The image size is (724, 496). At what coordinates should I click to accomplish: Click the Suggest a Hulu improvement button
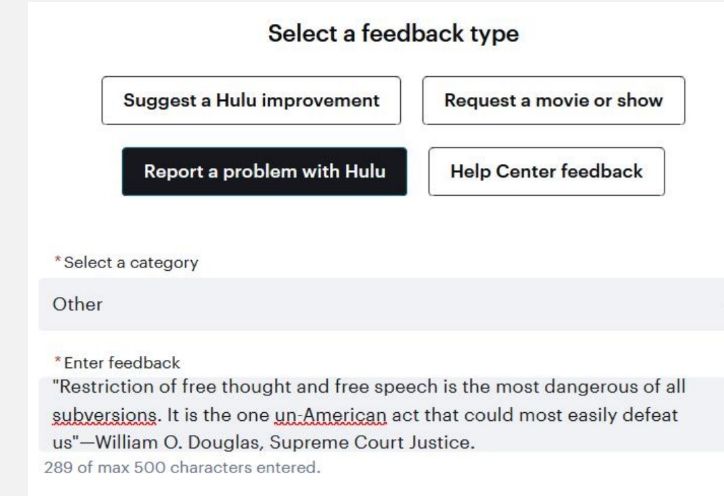pyautogui.click(x=251, y=100)
